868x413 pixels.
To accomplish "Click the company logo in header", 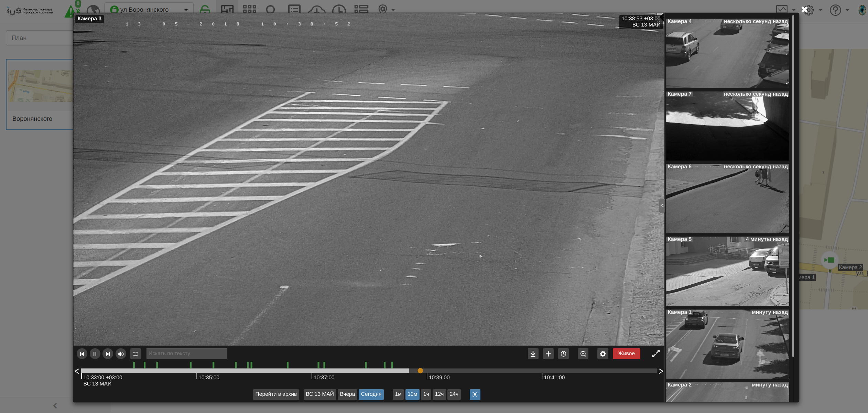I will [30, 11].
